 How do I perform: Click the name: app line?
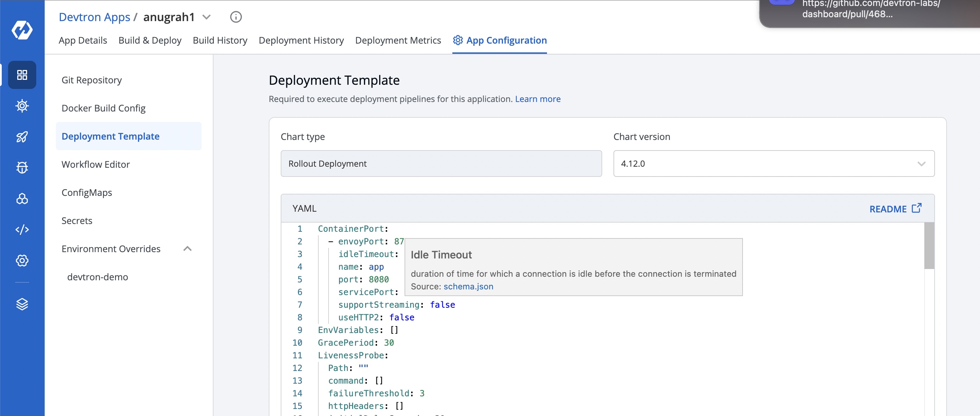pos(361,267)
